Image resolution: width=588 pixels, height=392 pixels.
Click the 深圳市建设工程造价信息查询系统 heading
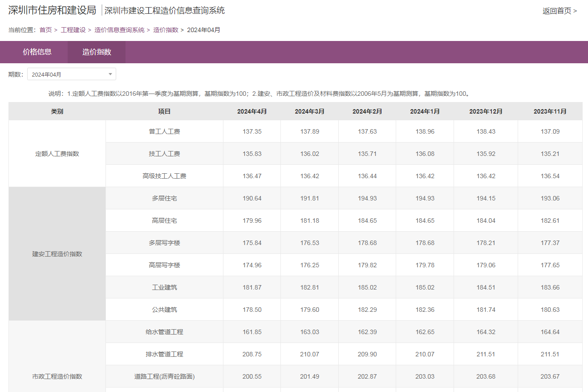click(x=164, y=10)
